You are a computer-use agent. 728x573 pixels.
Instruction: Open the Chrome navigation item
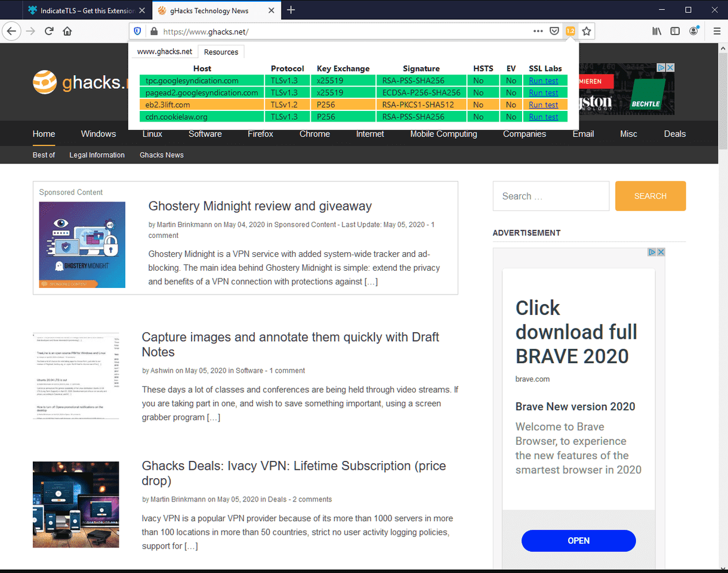[314, 134]
